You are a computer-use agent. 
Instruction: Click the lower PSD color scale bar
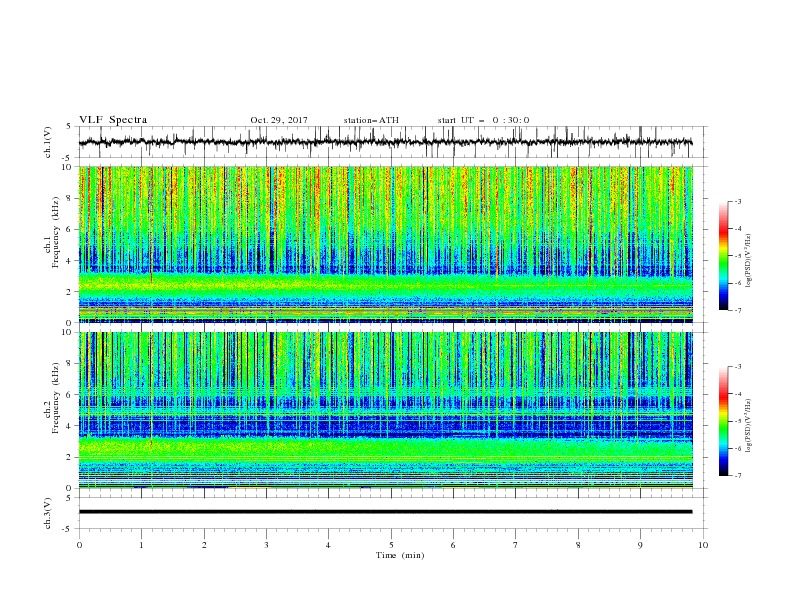pos(723,421)
